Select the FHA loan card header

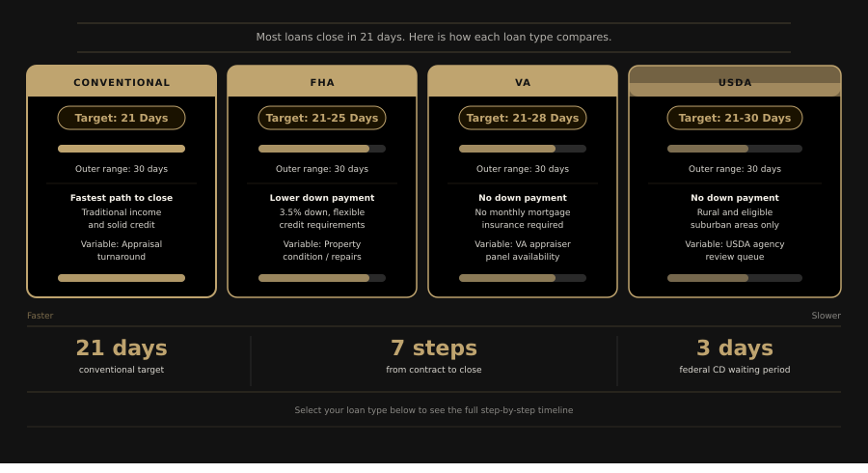(x=322, y=82)
